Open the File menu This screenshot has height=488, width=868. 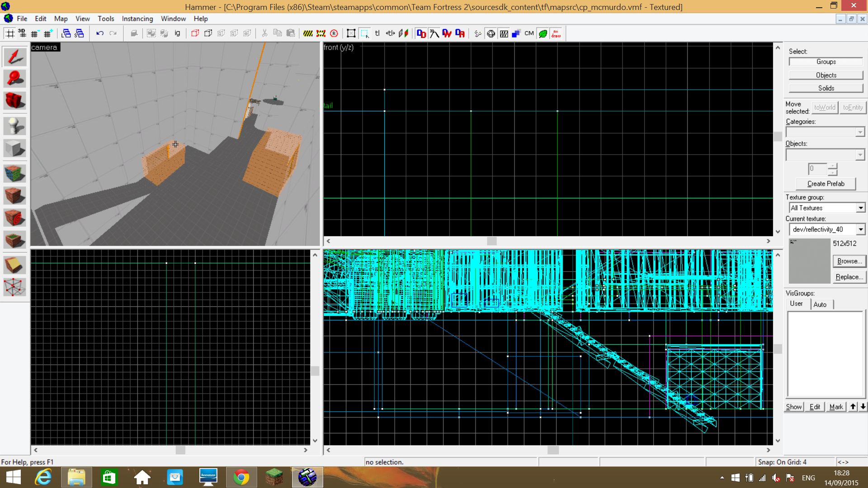click(22, 19)
